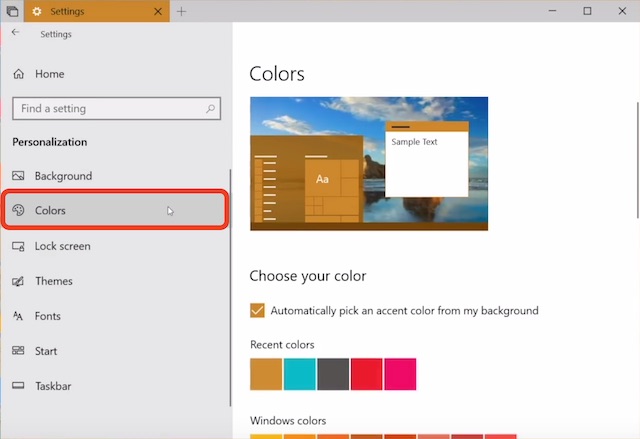Select the teal recent color swatch
This screenshot has width=640, height=439.
[x=300, y=374]
